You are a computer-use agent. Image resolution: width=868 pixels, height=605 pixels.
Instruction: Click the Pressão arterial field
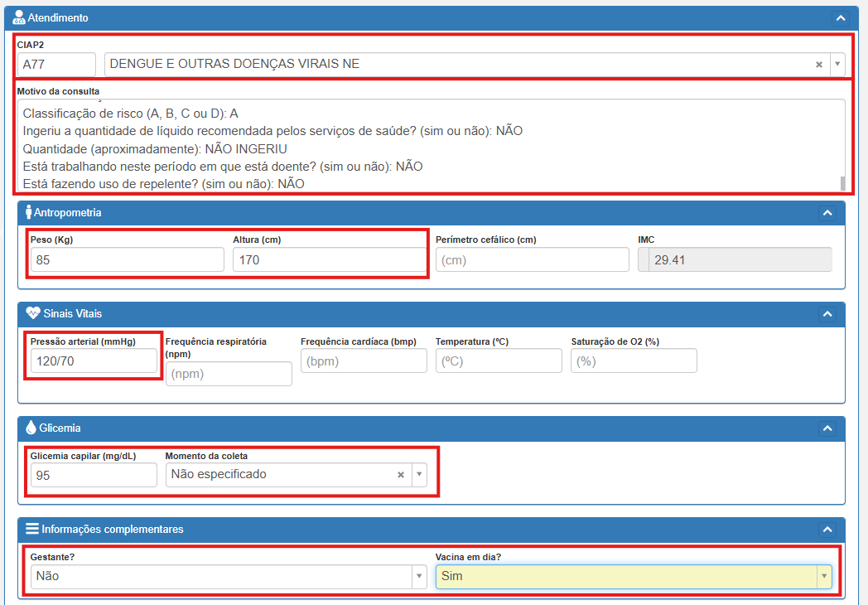93,361
